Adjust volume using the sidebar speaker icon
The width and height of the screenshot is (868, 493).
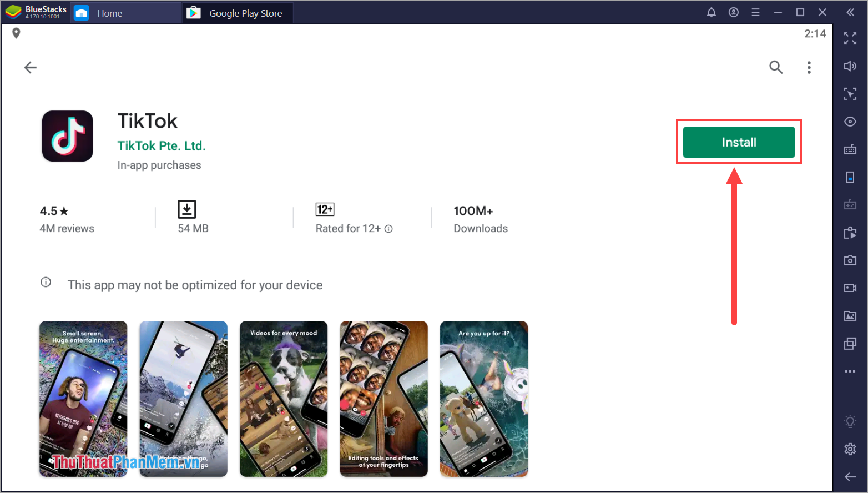point(850,66)
